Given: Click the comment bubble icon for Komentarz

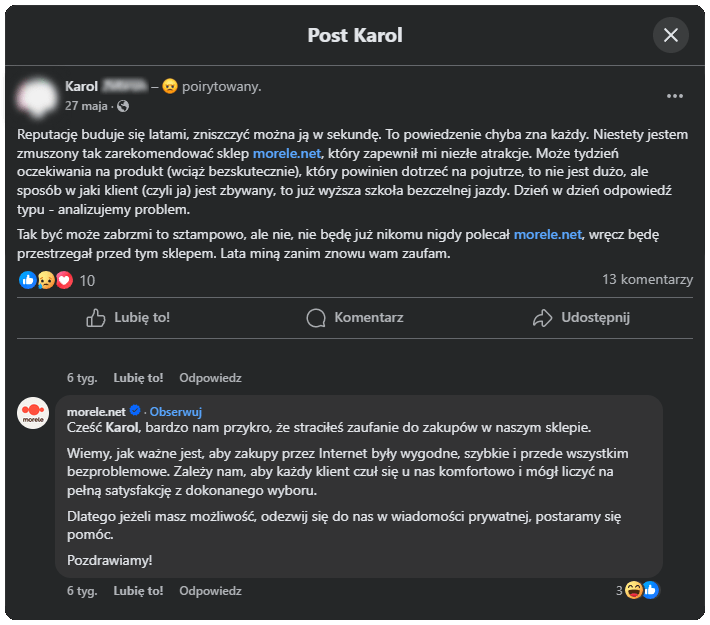Looking at the screenshot, I should point(316,318).
